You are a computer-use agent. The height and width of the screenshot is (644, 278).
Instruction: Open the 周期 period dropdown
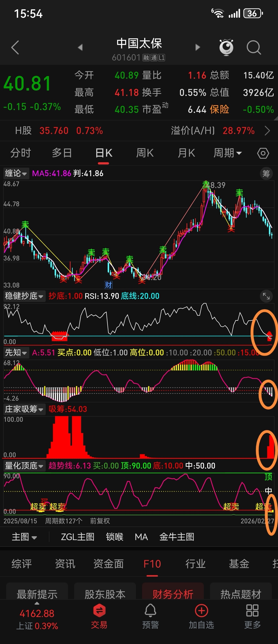[x=228, y=153]
